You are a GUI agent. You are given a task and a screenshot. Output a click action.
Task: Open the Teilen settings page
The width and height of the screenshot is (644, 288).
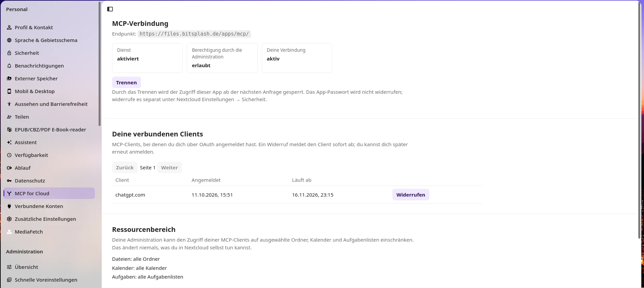click(x=49, y=117)
